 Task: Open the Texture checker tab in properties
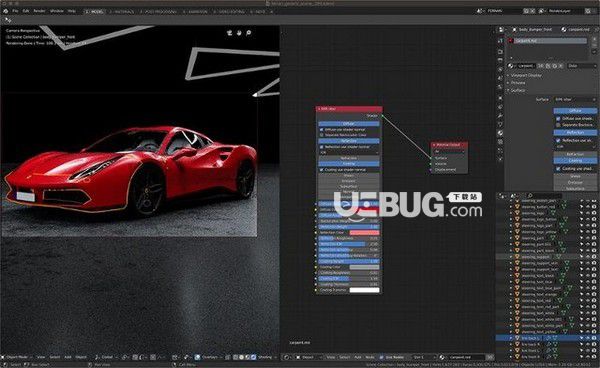tap(501, 142)
